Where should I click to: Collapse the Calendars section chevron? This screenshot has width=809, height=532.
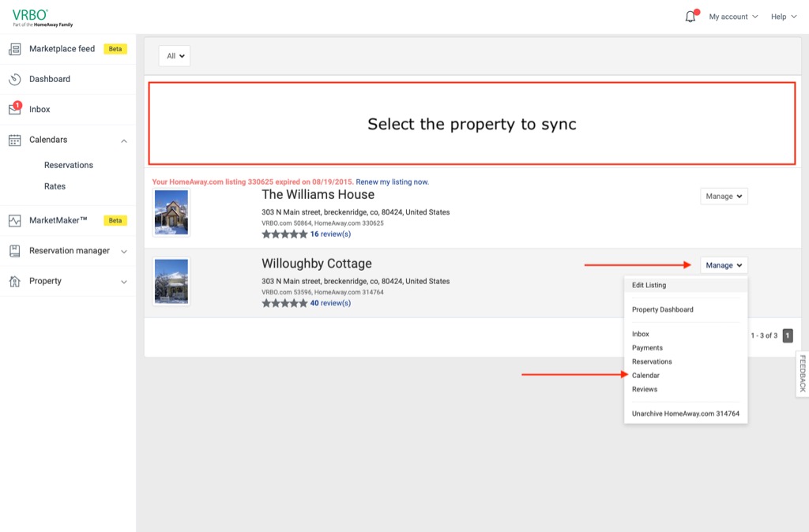tap(124, 140)
